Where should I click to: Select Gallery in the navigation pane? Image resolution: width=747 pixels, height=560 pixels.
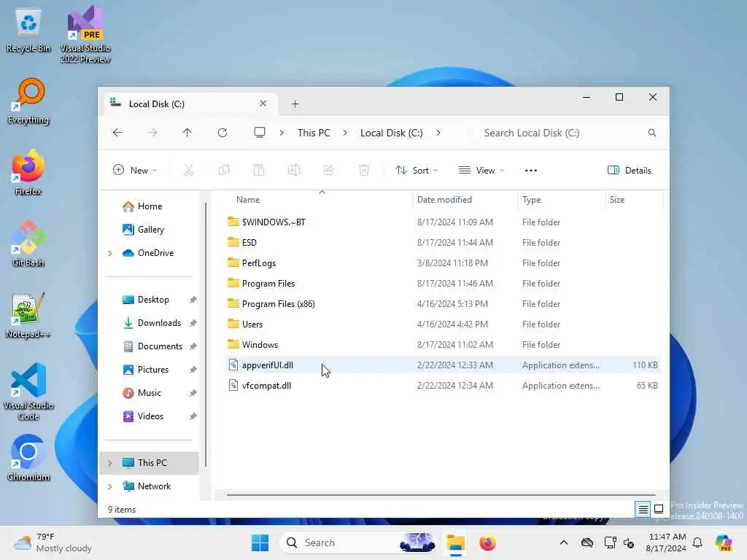149,230
